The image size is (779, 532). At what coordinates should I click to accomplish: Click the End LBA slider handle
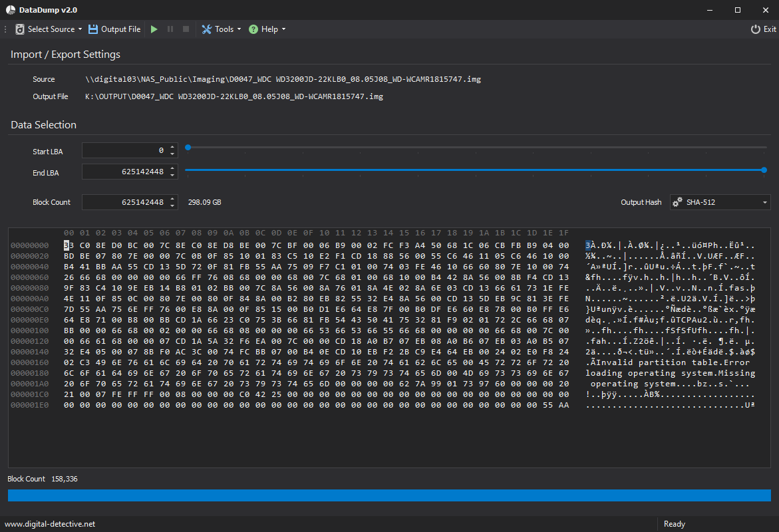(x=764, y=170)
